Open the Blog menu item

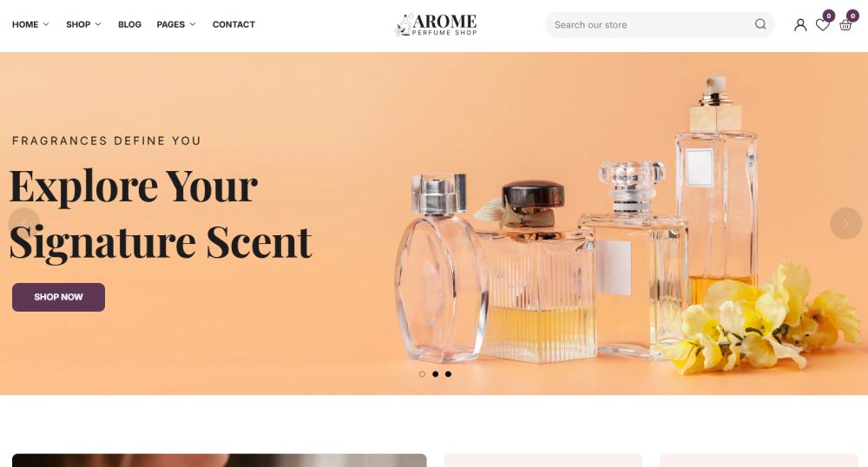tap(129, 24)
